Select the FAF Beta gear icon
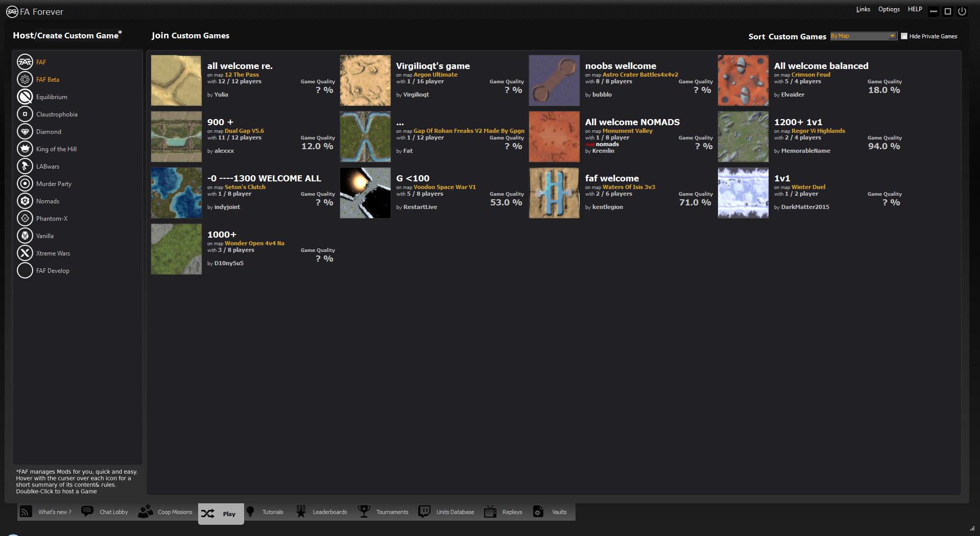Image resolution: width=980 pixels, height=536 pixels. click(x=25, y=79)
